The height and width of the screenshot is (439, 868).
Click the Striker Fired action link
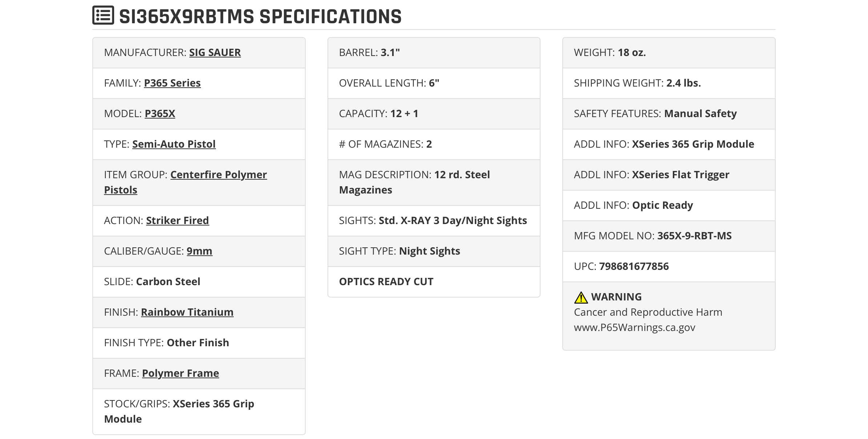point(177,220)
